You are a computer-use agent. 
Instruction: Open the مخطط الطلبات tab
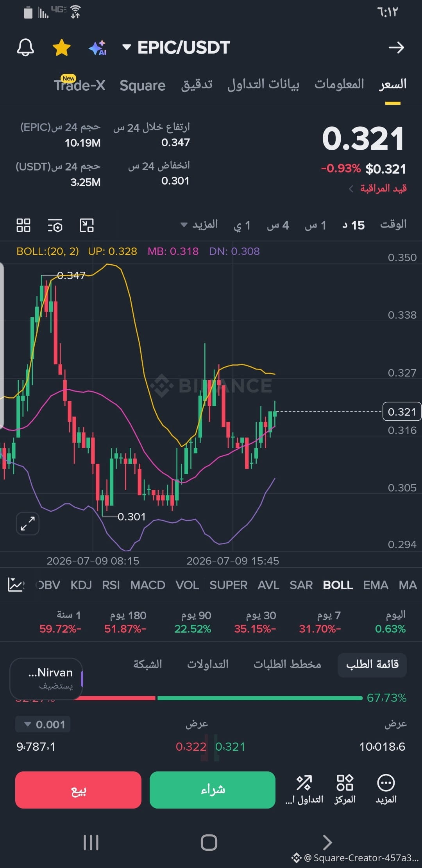click(x=287, y=664)
